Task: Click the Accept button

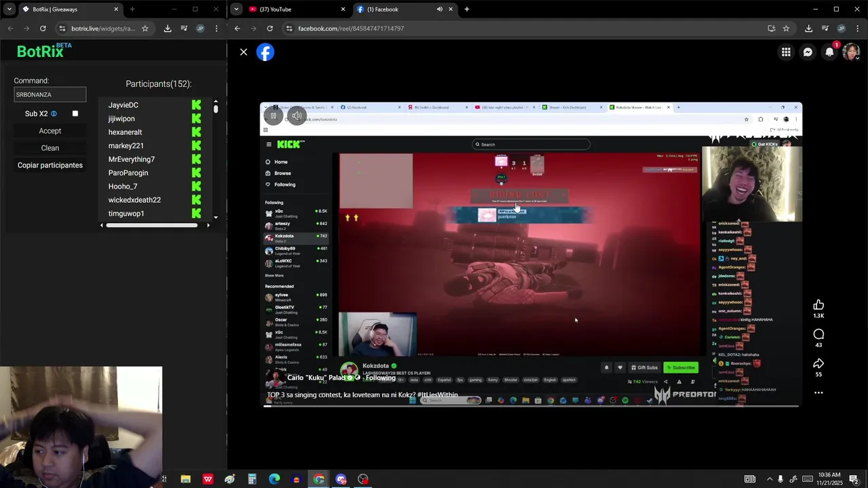Action: coord(50,131)
